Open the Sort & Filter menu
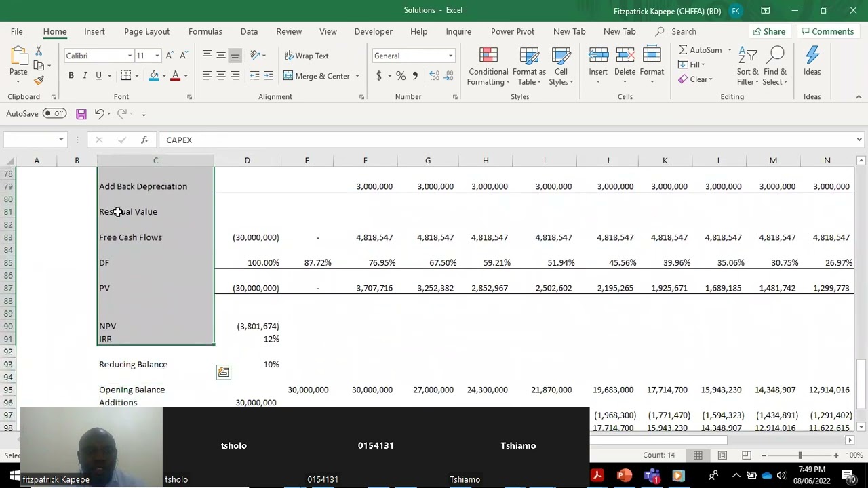The height and width of the screenshot is (488, 868). click(748, 66)
